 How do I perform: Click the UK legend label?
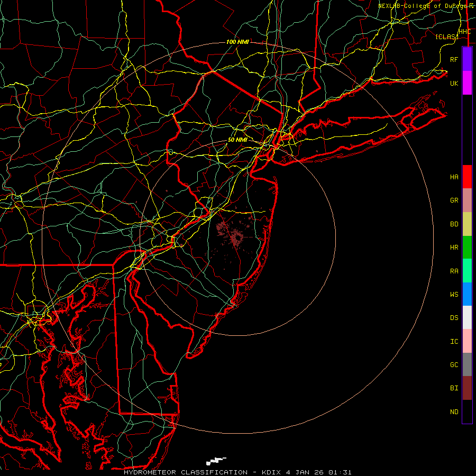point(454,83)
